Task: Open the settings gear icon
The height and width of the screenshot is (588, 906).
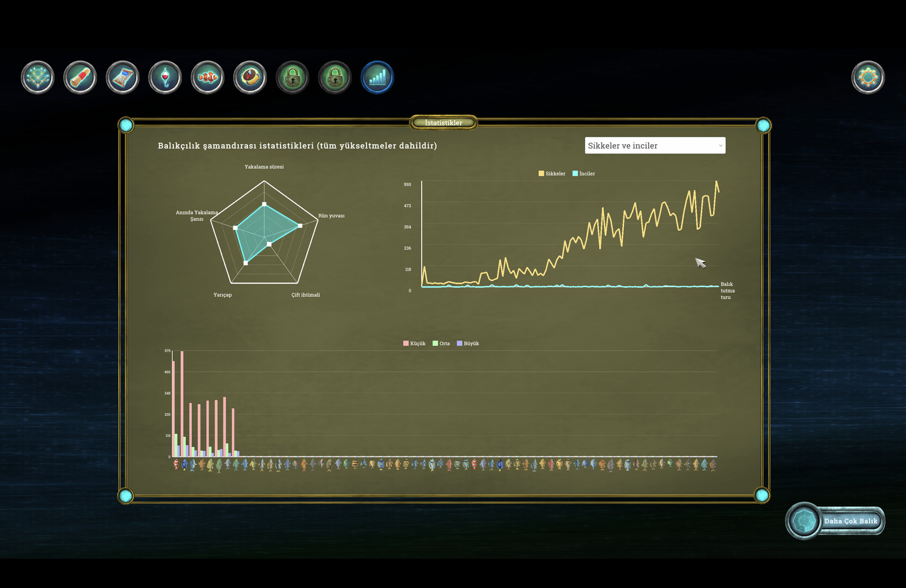Action: click(x=868, y=77)
